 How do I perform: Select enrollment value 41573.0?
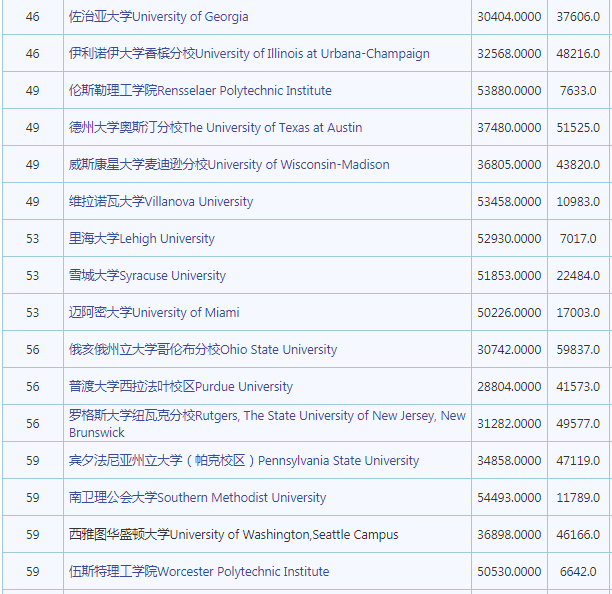coord(578,387)
